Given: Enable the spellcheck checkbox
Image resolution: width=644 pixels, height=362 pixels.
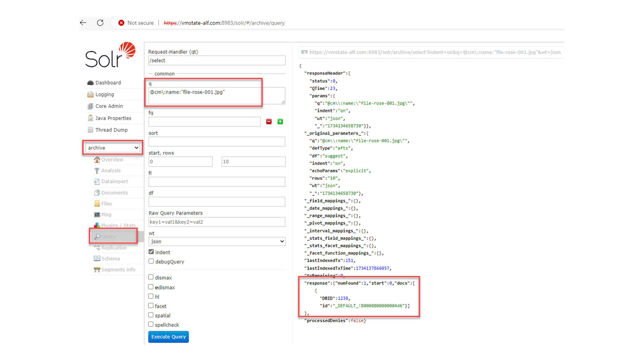Looking at the screenshot, I should click(151, 324).
